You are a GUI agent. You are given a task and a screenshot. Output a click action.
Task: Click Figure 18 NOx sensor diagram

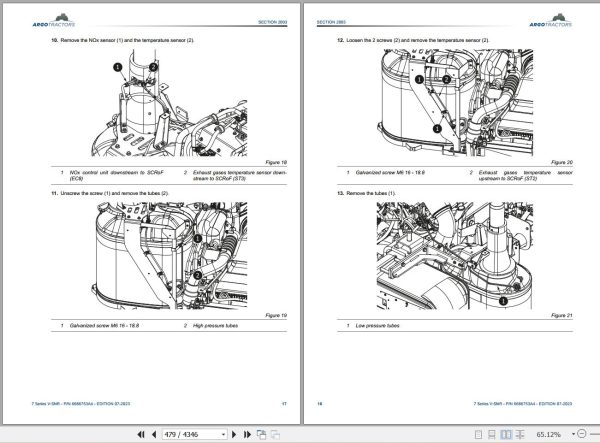pyautogui.click(x=169, y=103)
